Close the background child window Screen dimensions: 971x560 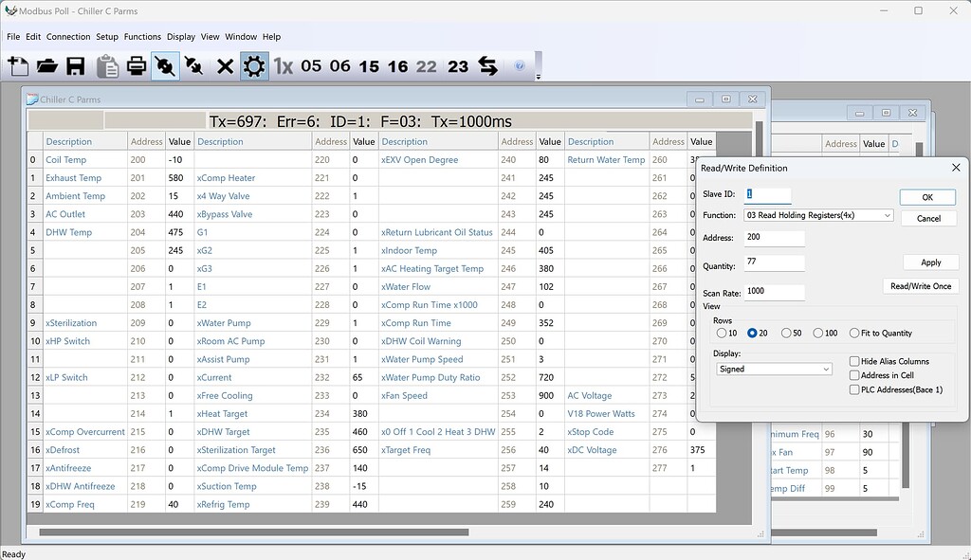[912, 113]
